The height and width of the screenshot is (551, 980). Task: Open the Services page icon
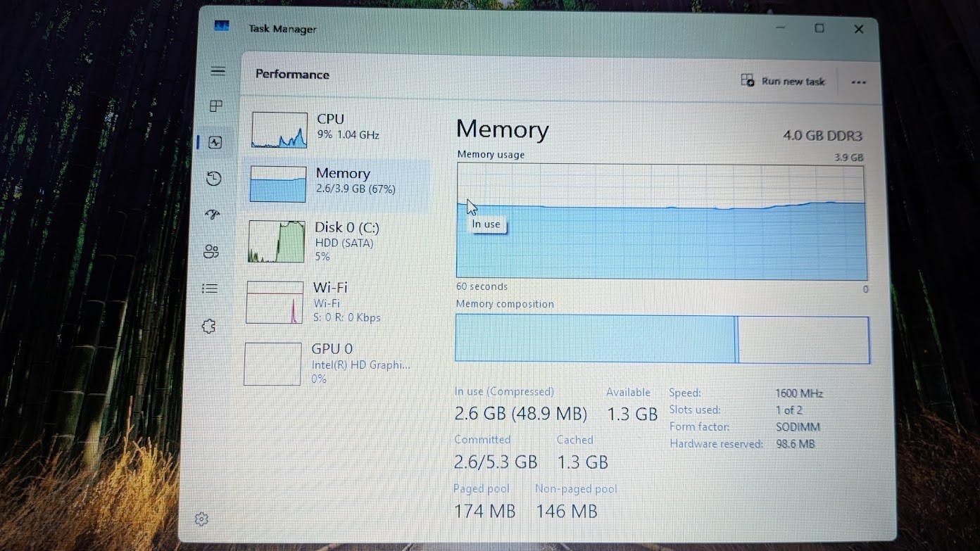[208, 327]
